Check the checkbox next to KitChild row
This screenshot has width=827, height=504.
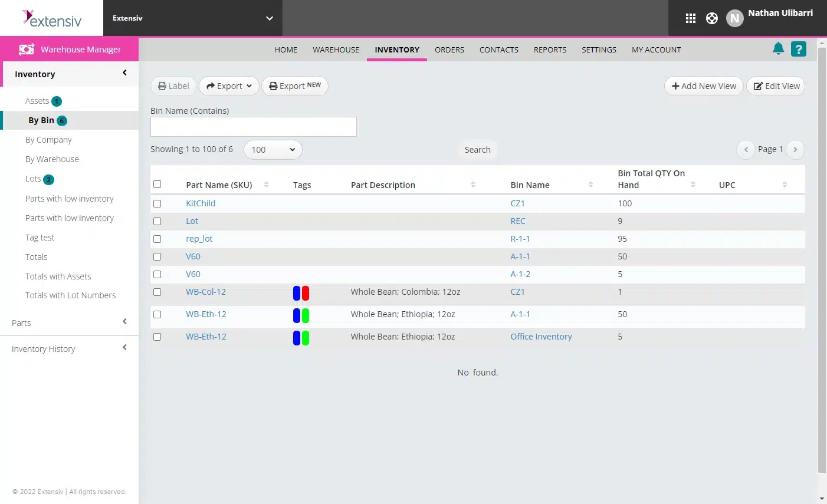[x=157, y=203]
